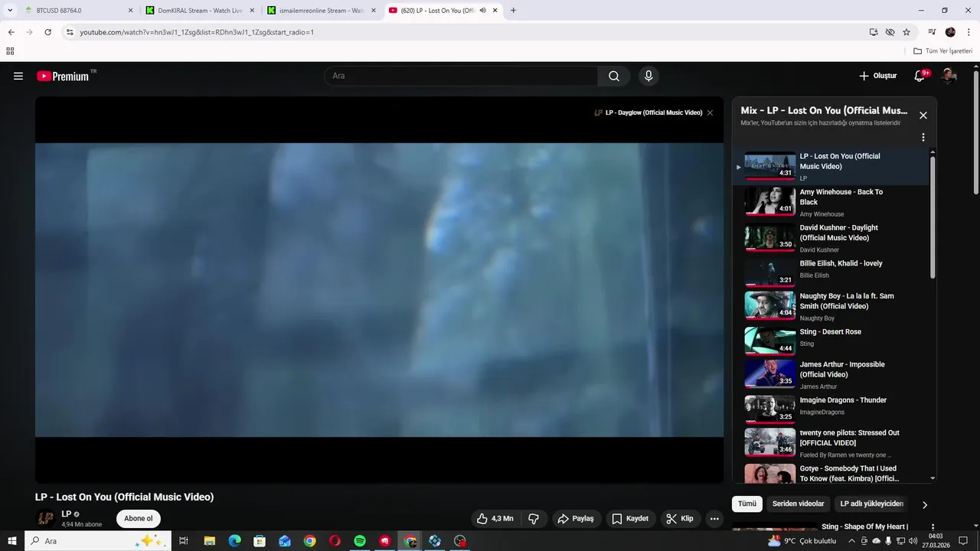Image resolution: width=980 pixels, height=551 pixels.
Task: Subscribe with Abone ol button
Action: coord(139,519)
